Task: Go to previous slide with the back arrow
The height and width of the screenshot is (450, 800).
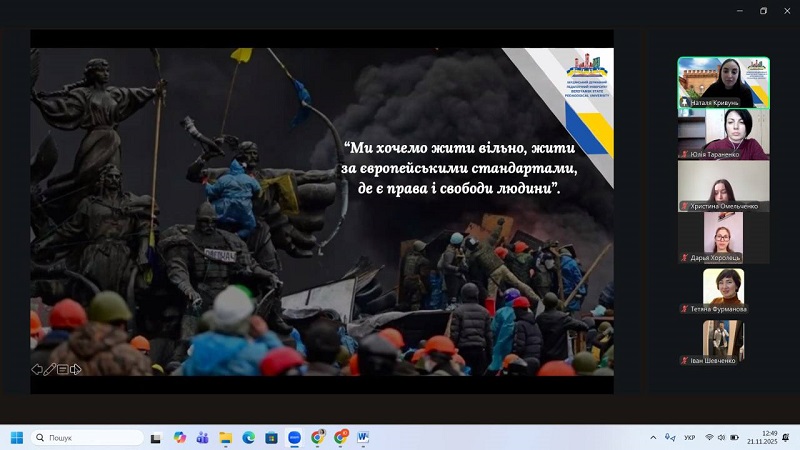Action: (37, 369)
